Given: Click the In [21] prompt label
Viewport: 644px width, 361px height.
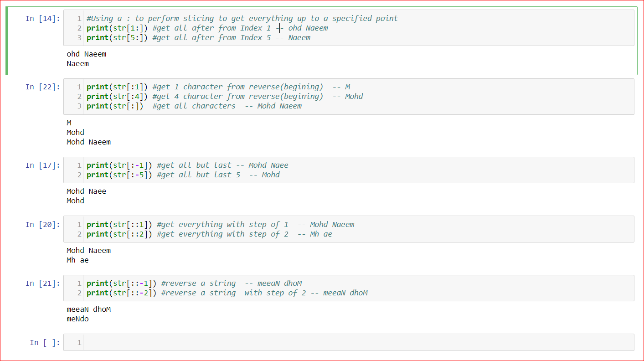Looking at the screenshot, I should click(x=43, y=284).
